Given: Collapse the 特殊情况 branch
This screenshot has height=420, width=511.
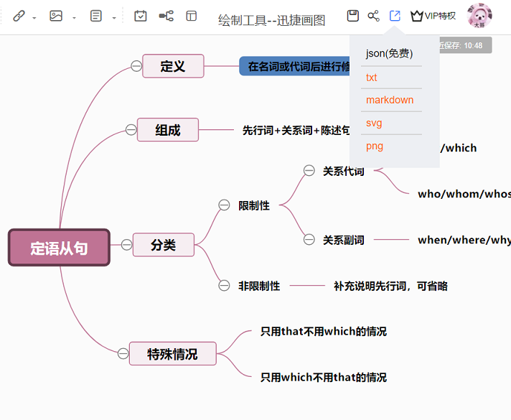Looking at the screenshot, I should (123, 353).
